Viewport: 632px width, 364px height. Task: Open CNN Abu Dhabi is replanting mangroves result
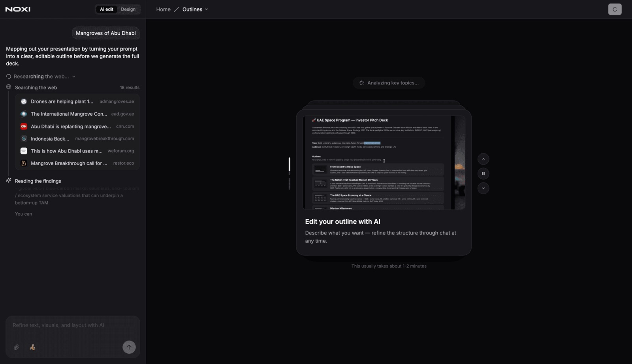(x=77, y=126)
